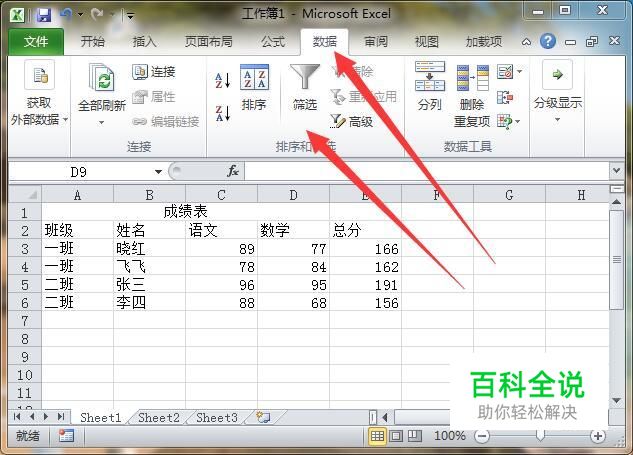Click the Select All corner button
633x455 pixels.
tap(25, 195)
